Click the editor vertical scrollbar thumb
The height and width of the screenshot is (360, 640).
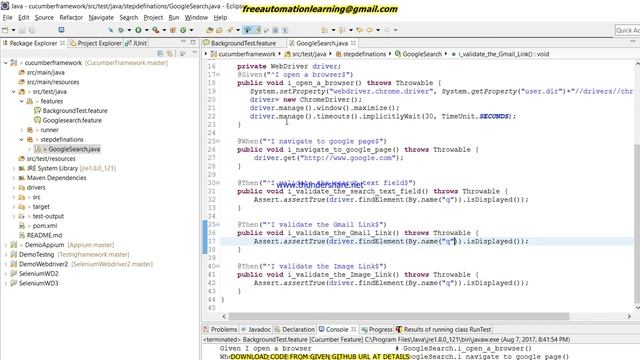(x=637, y=224)
